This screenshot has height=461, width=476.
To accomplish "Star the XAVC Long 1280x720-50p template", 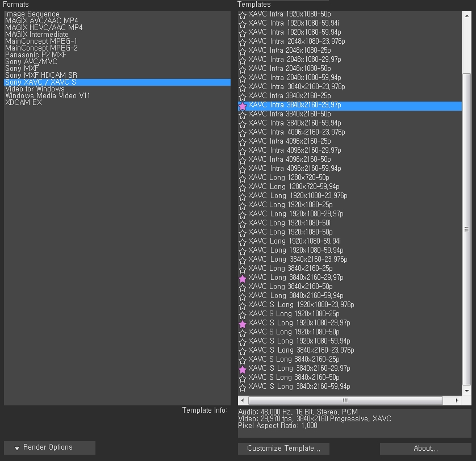I will coord(242,179).
